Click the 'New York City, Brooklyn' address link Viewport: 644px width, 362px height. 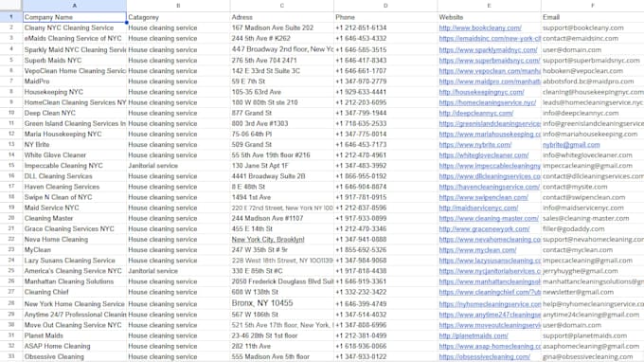point(268,240)
